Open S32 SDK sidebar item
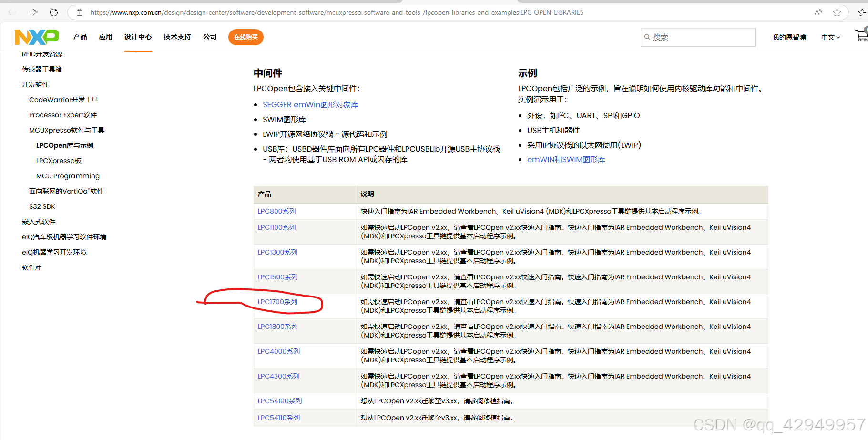This screenshot has width=868, height=440. coord(42,206)
